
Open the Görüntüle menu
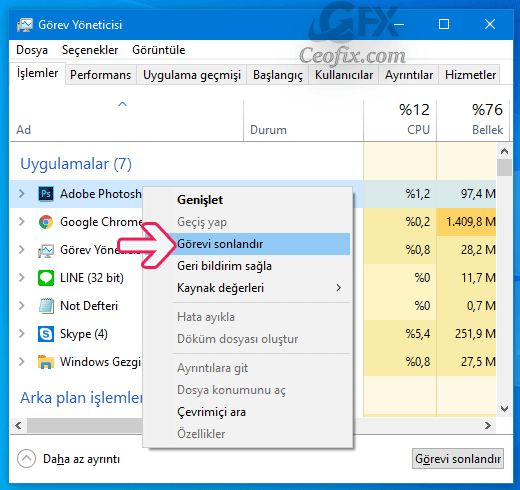(159, 50)
